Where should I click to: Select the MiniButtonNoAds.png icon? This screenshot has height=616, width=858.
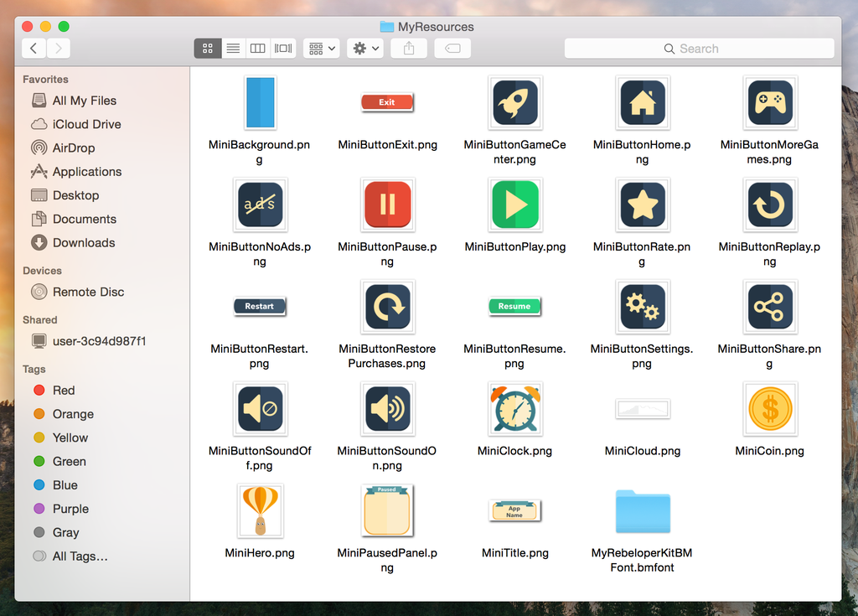[260, 204]
